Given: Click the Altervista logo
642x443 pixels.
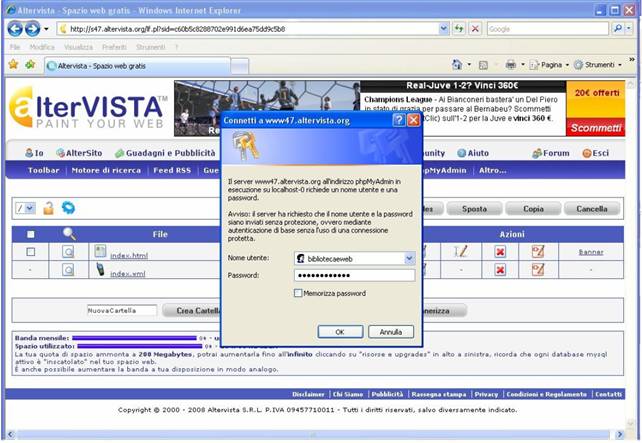Looking at the screenshot, I should (x=88, y=107).
